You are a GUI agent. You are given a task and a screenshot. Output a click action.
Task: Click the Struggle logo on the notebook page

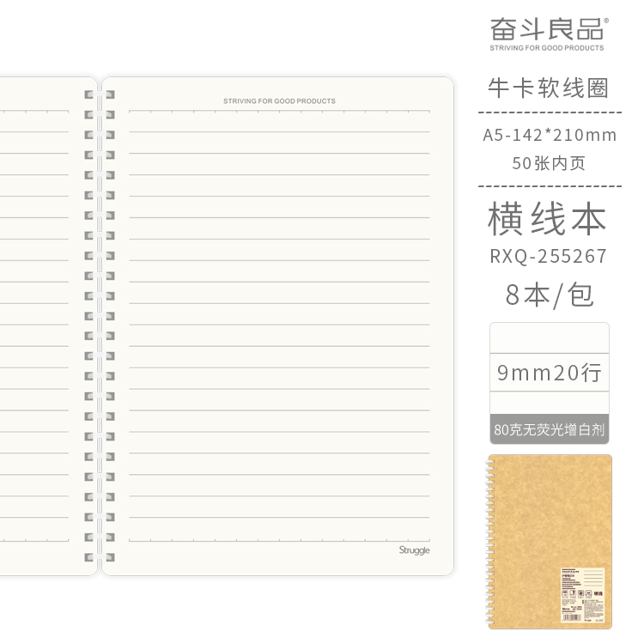(x=414, y=550)
